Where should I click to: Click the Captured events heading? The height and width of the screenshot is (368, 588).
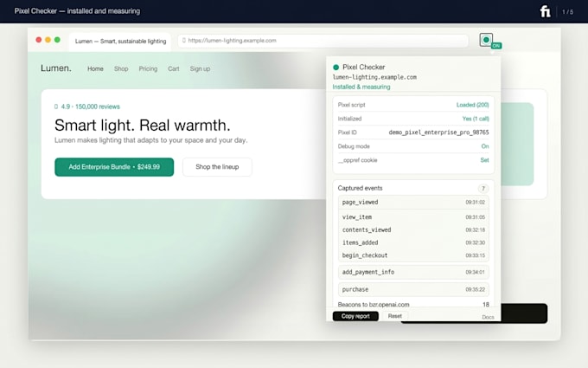[x=360, y=188]
